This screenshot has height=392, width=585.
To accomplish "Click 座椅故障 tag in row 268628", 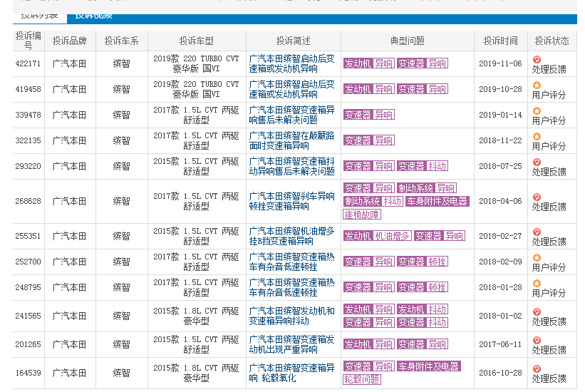I will tap(361, 215).
